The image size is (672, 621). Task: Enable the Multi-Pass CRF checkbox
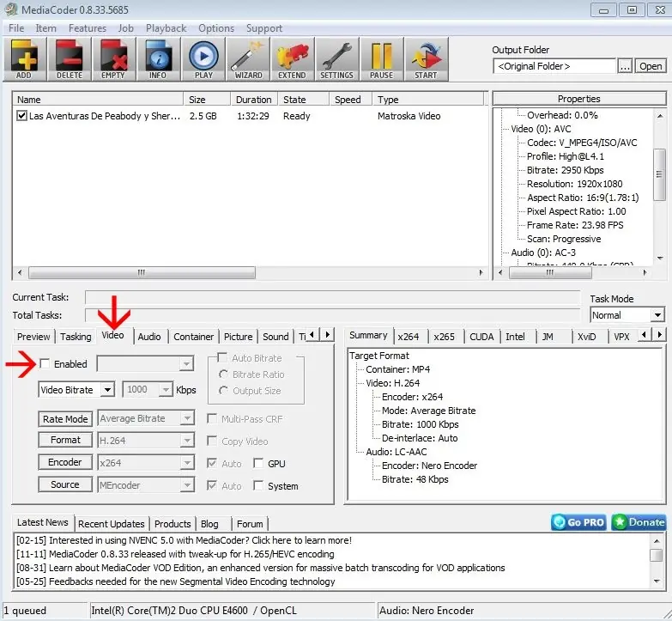(212, 418)
